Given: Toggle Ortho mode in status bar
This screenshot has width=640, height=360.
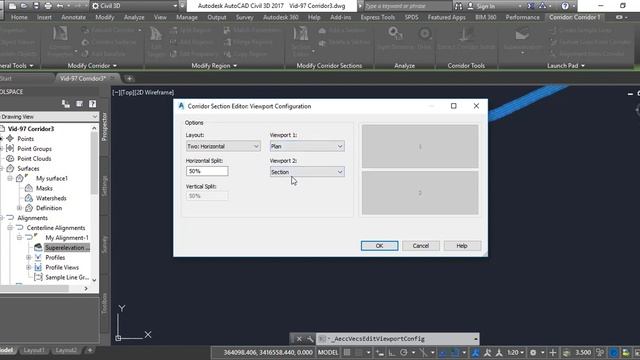Looking at the screenshot, I should coord(391,352).
